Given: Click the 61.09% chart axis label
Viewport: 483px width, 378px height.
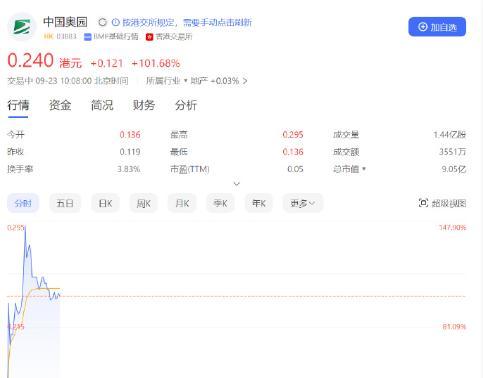Looking at the screenshot, I should point(454,326).
